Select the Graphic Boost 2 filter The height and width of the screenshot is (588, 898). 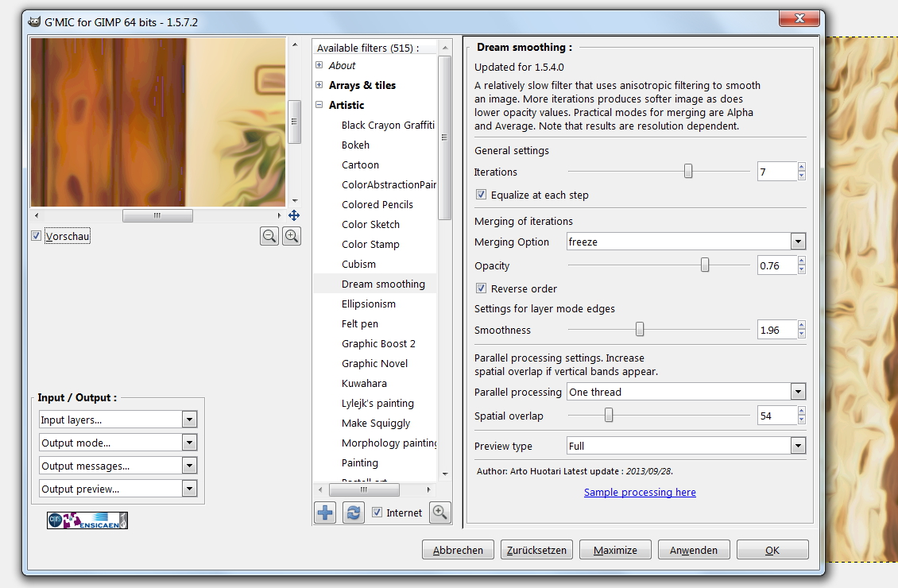point(378,343)
